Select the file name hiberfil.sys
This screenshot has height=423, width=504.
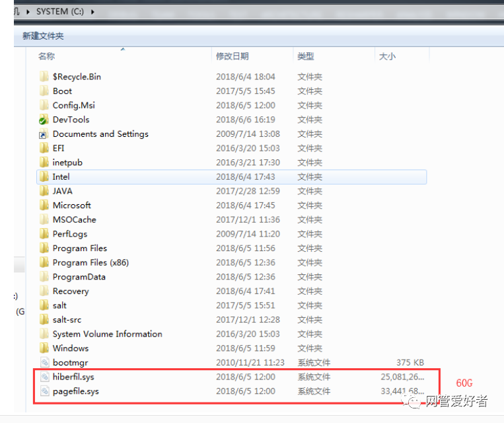click(x=73, y=377)
